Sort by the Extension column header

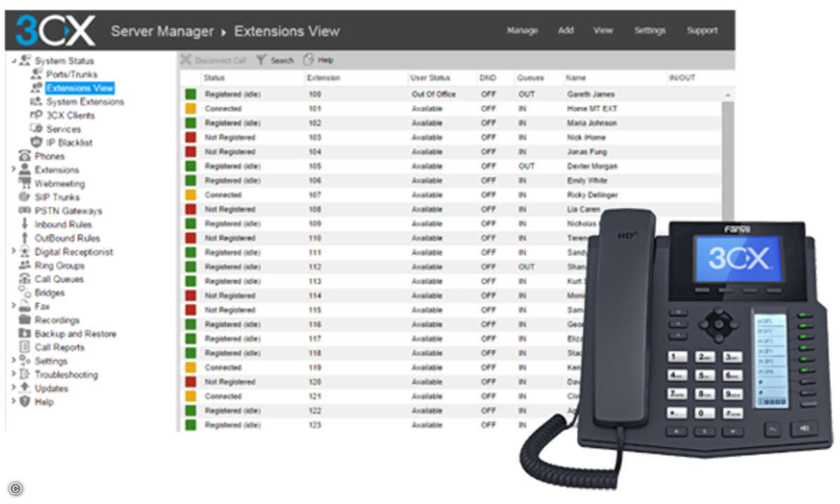tap(323, 78)
